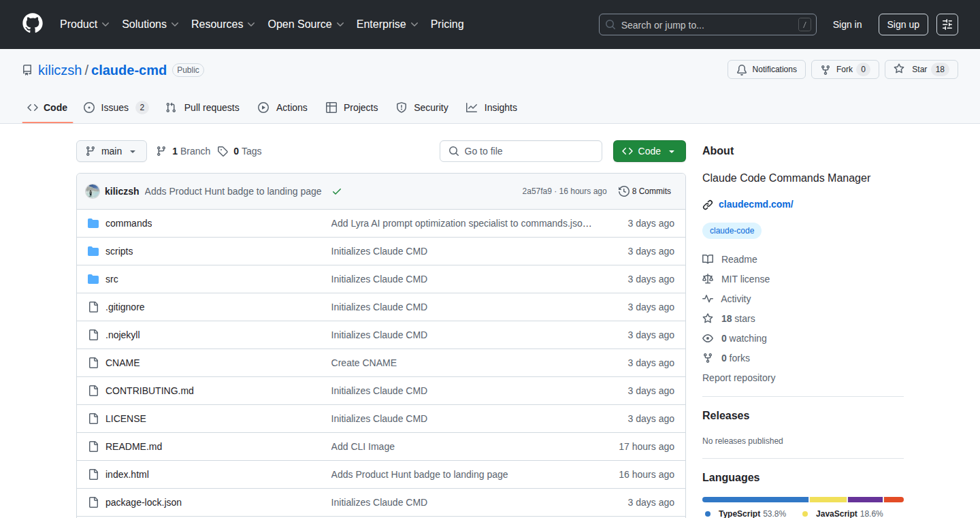Open the Create CNAME commit message
Screen dimensions: 980x518
click(x=364, y=363)
